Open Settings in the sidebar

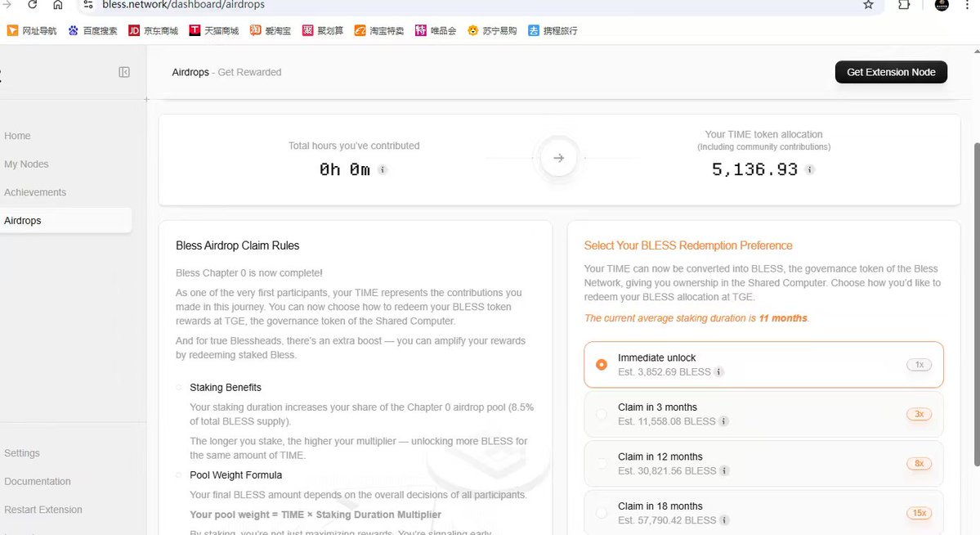22,453
